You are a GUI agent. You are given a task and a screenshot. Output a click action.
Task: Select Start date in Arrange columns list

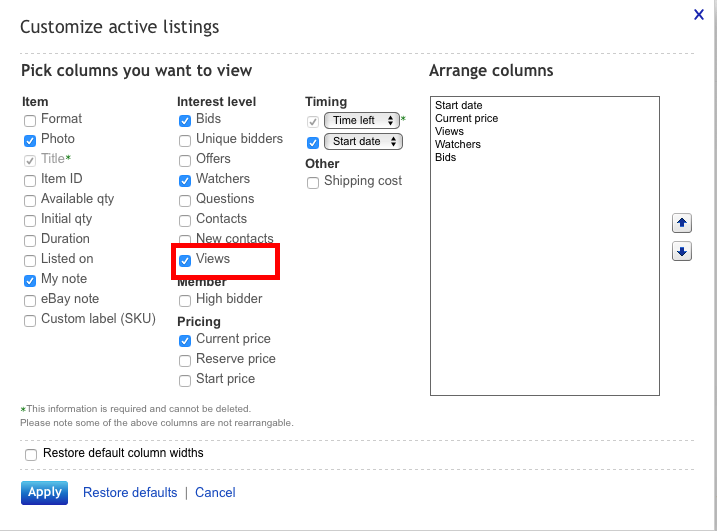coord(459,105)
